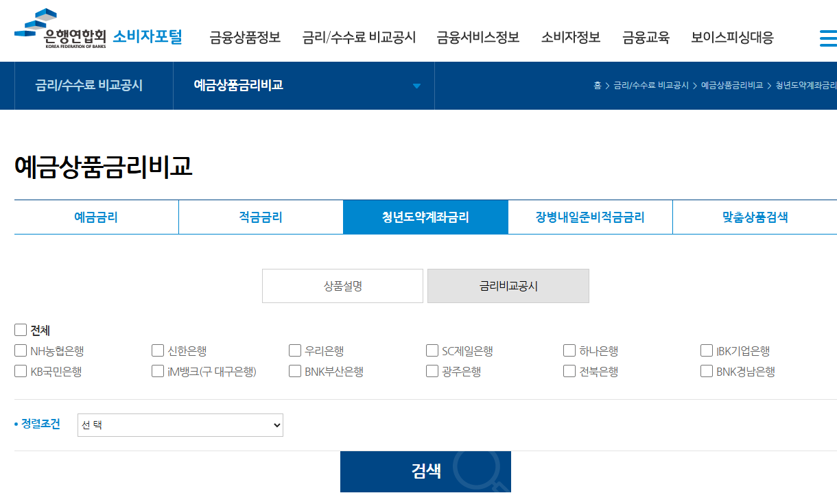Click the 금리/수수료 비교공시 section label in blue bar

point(89,86)
